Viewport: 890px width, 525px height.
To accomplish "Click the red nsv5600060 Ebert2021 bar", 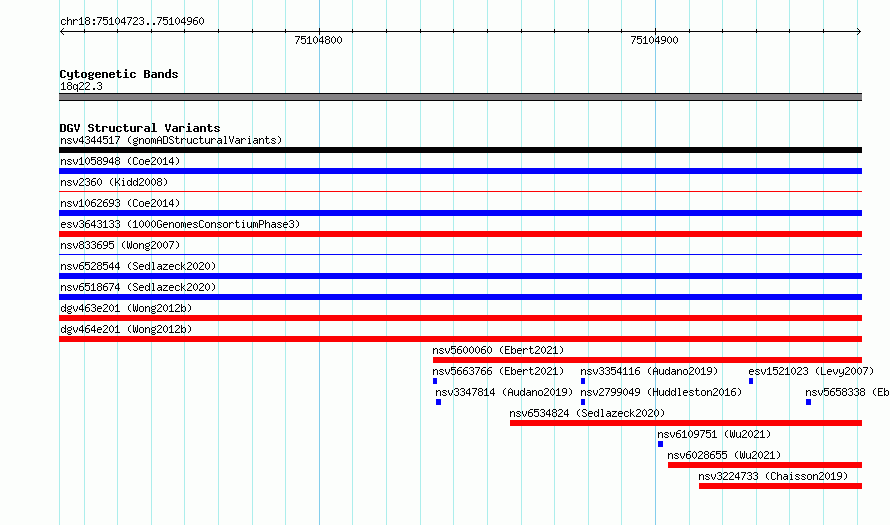I will tap(647, 360).
